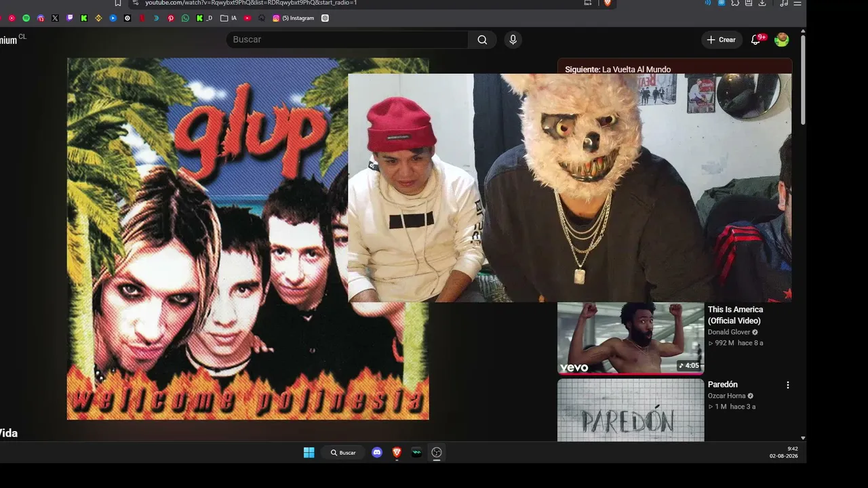Open the (5) Instagram bookmark

tap(294, 18)
